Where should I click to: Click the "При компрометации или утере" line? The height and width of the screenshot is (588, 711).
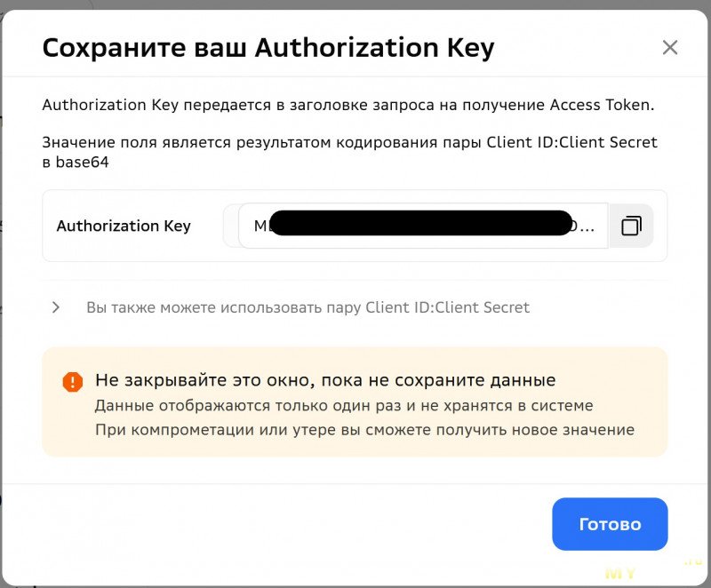364,430
